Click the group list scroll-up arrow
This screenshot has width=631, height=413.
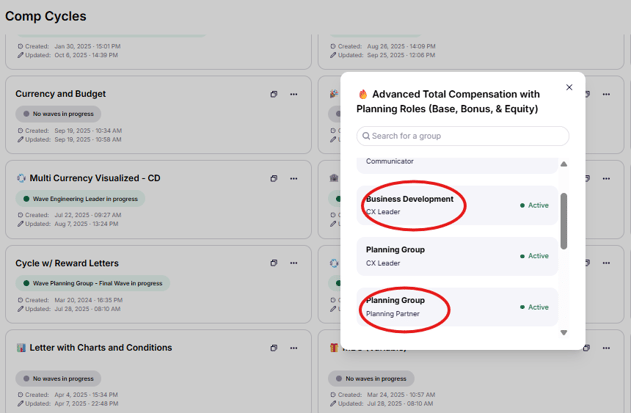click(x=564, y=164)
